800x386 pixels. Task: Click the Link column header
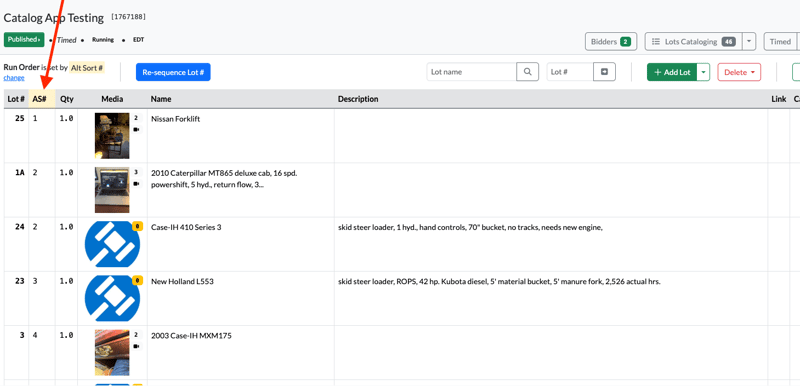779,99
